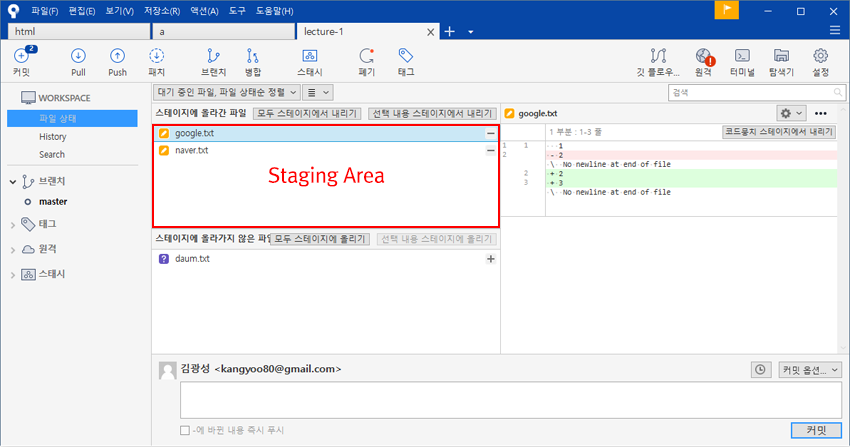Click the Discard (폐기) toolbar icon
The image size is (850, 447).
[366, 61]
